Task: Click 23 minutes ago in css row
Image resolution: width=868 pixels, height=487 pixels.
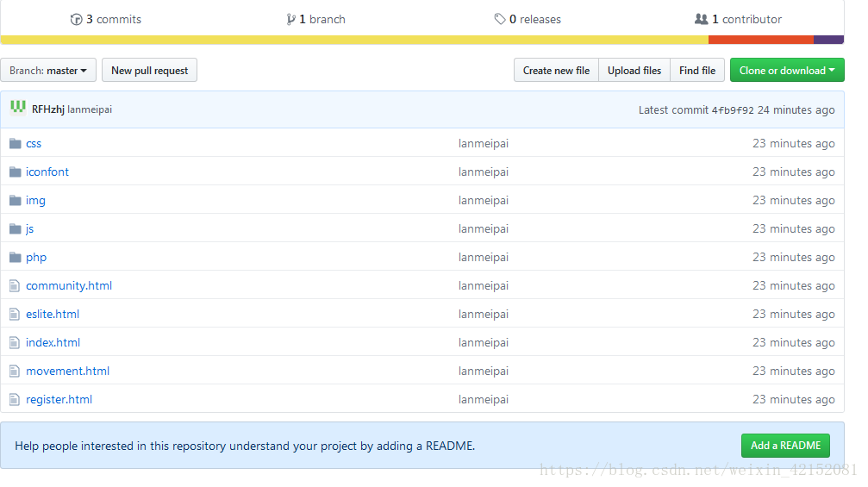Action: point(793,143)
